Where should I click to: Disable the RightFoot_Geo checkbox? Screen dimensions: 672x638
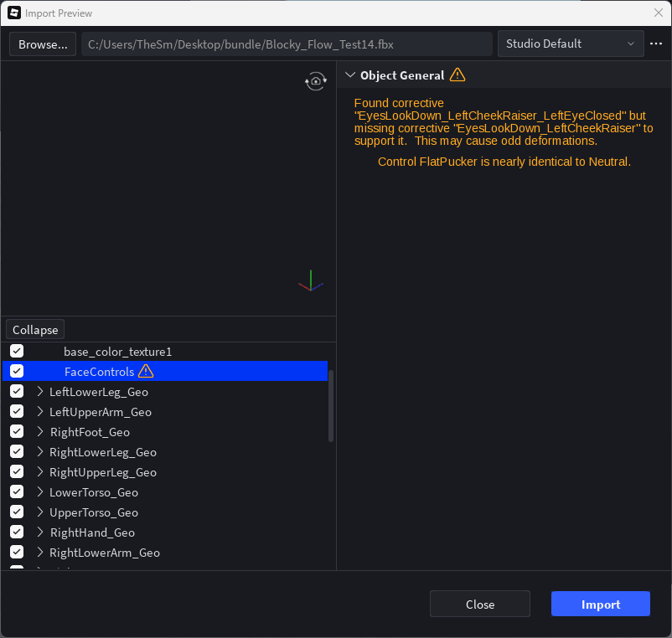tap(17, 432)
